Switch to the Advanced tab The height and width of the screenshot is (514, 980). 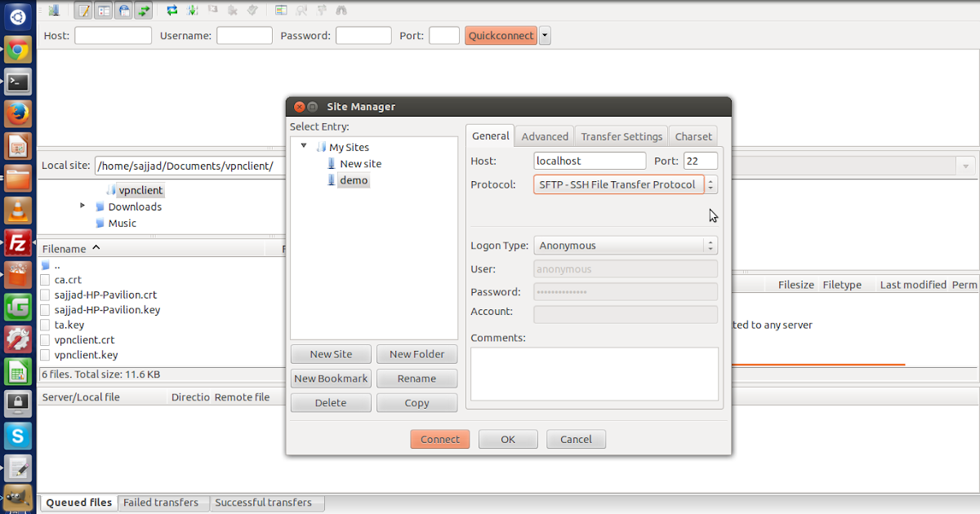click(x=544, y=136)
